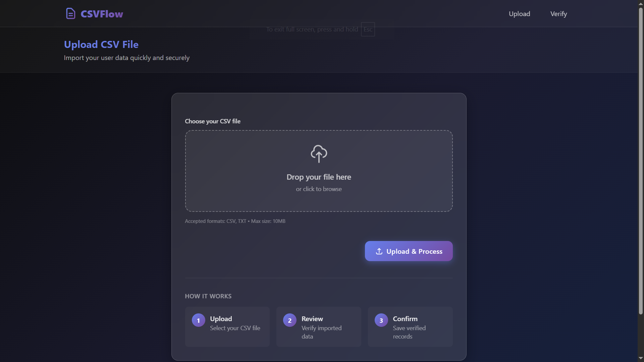Image resolution: width=644 pixels, height=362 pixels.
Task: Click the 'Choose your CSV file' label
Action: tap(213, 121)
